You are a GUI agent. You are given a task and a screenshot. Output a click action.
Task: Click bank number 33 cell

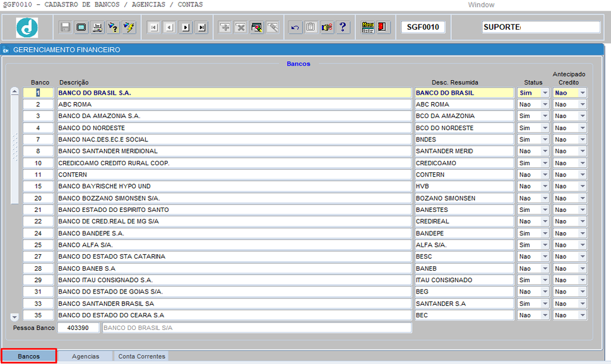pyautogui.click(x=38, y=303)
